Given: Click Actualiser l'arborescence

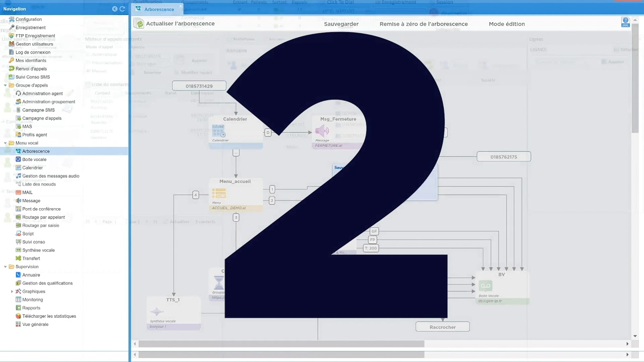Looking at the screenshot, I should pyautogui.click(x=174, y=24).
